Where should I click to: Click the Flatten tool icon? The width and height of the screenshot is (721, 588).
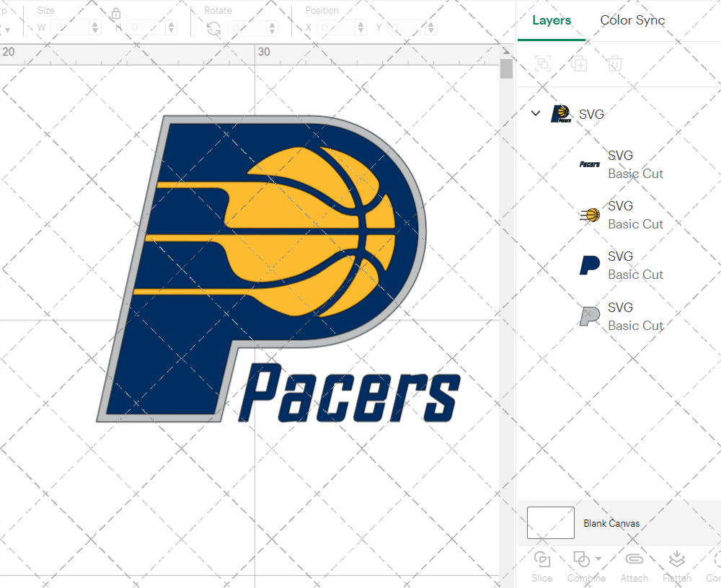point(677,559)
